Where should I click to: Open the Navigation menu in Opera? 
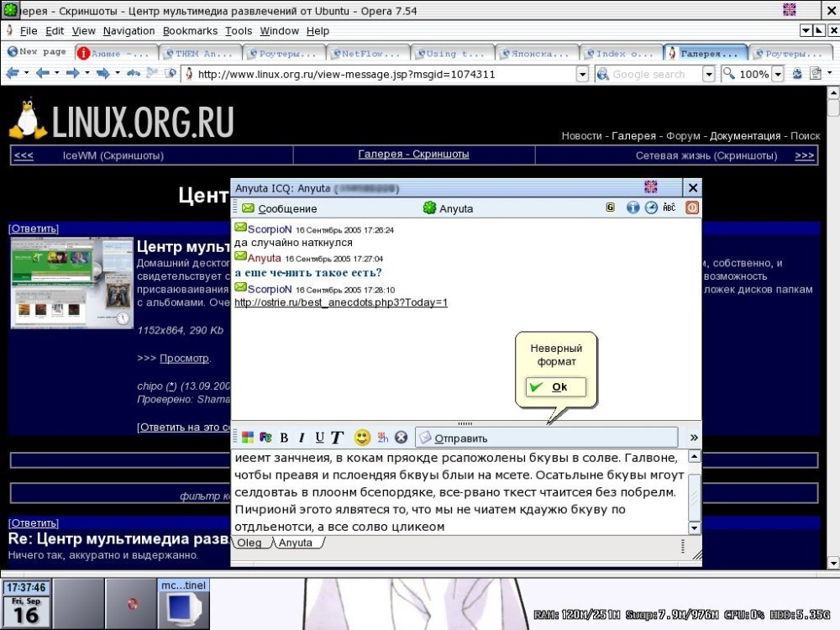(x=129, y=31)
